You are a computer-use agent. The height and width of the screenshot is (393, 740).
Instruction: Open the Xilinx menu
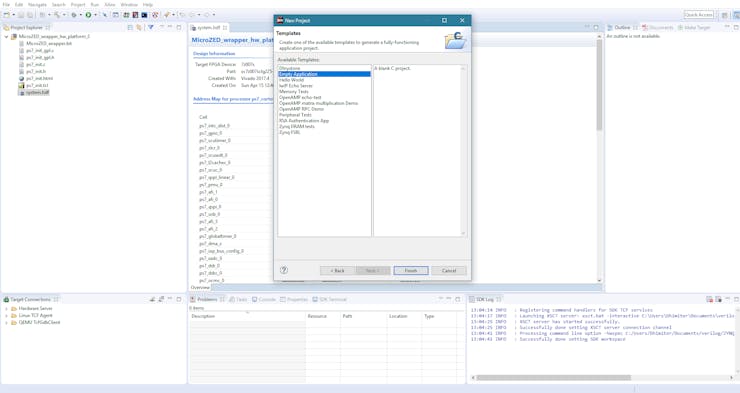click(x=109, y=5)
